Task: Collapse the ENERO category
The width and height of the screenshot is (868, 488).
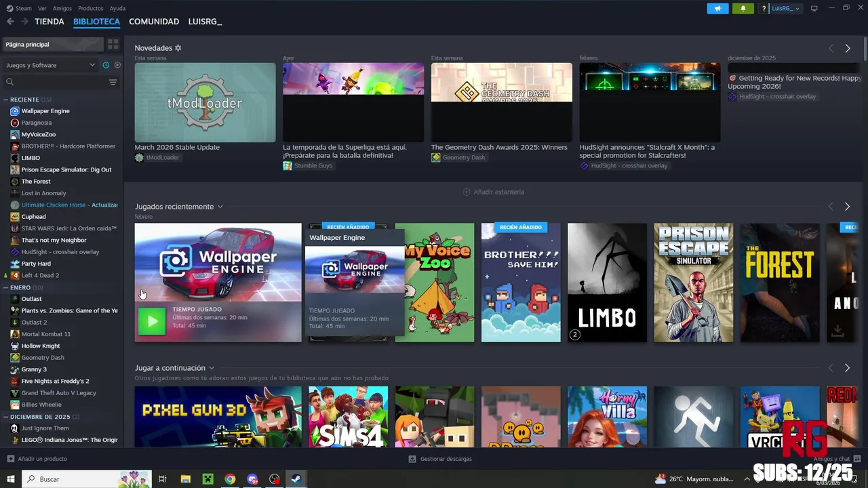Action: coord(6,287)
